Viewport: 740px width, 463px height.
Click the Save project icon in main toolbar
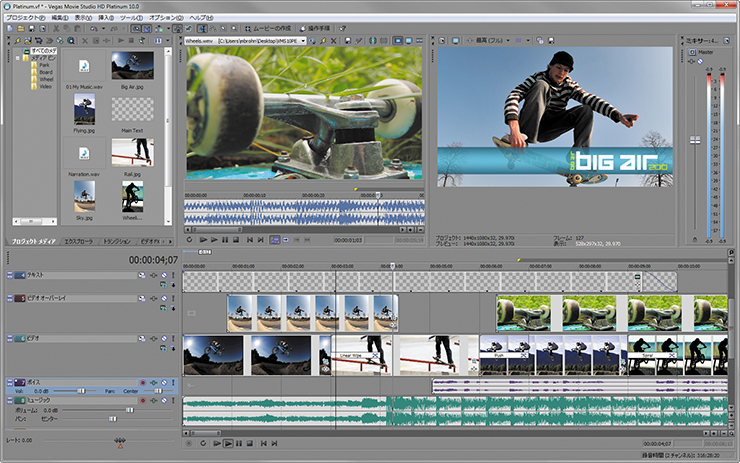(32, 29)
